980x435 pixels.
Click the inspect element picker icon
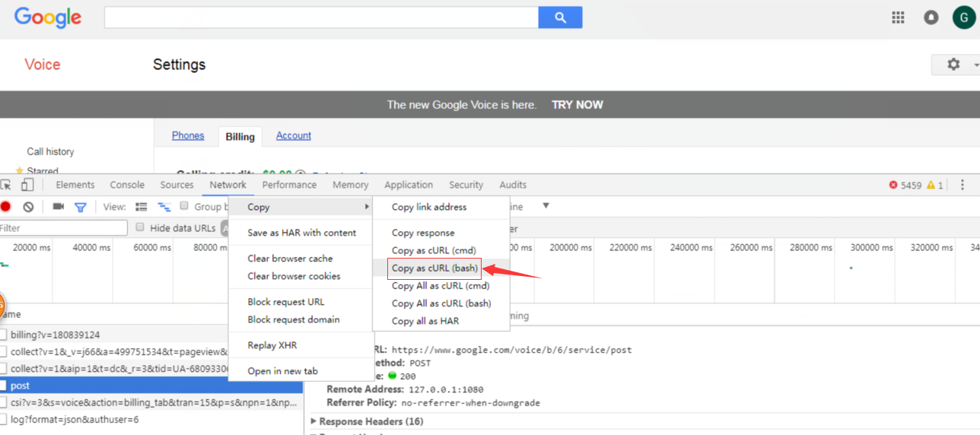pyautogui.click(x=5, y=185)
